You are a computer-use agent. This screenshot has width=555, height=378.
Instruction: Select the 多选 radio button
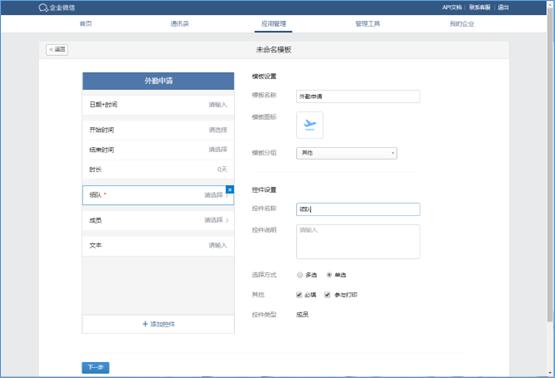coord(300,275)
